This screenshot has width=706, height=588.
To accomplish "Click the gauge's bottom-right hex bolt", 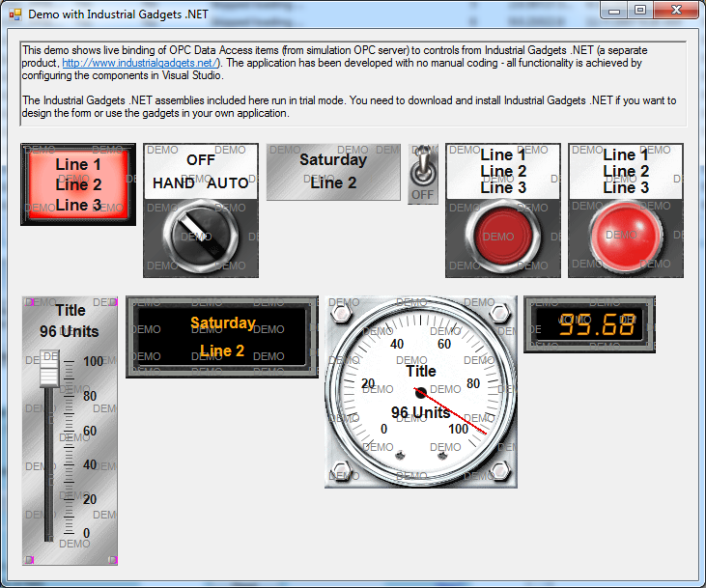I will click(x=499, y=471).
